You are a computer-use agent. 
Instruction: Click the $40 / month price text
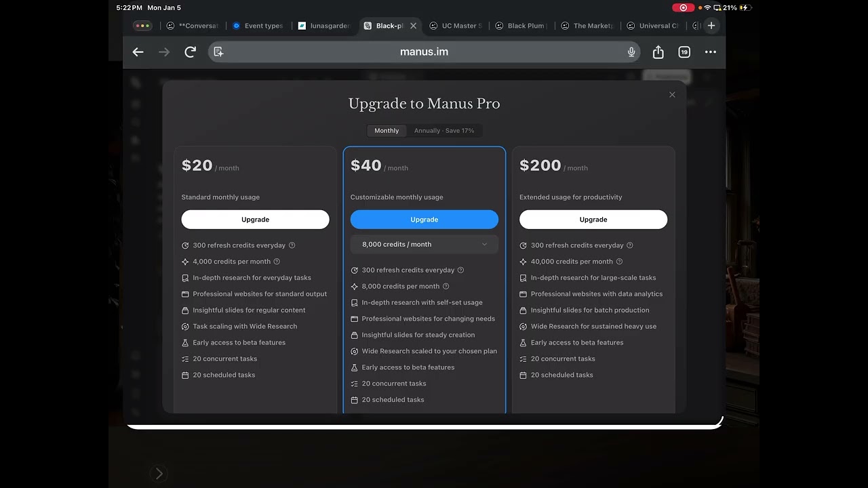point(379,166)
